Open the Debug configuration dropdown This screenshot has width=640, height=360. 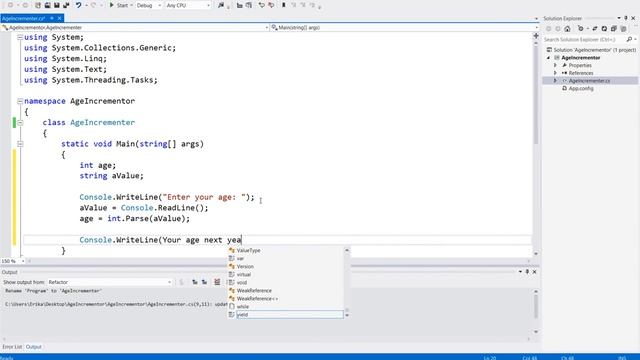pos(149,5)
